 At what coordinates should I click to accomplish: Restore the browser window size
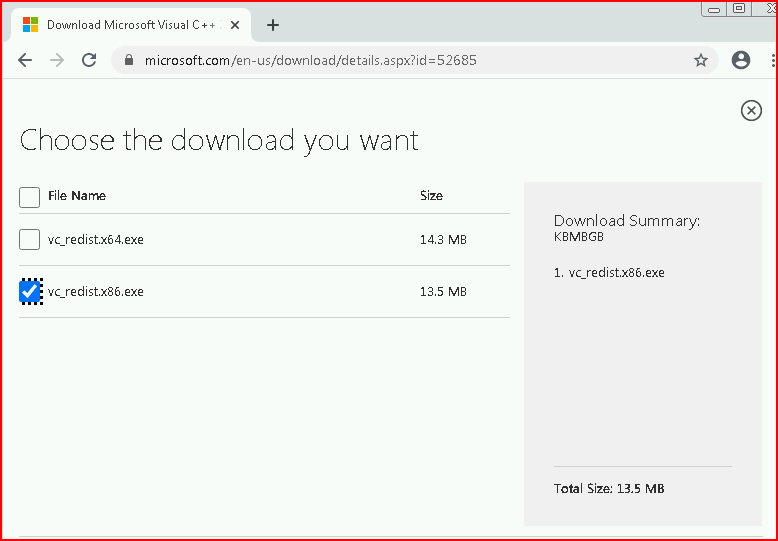click(739, 8)
